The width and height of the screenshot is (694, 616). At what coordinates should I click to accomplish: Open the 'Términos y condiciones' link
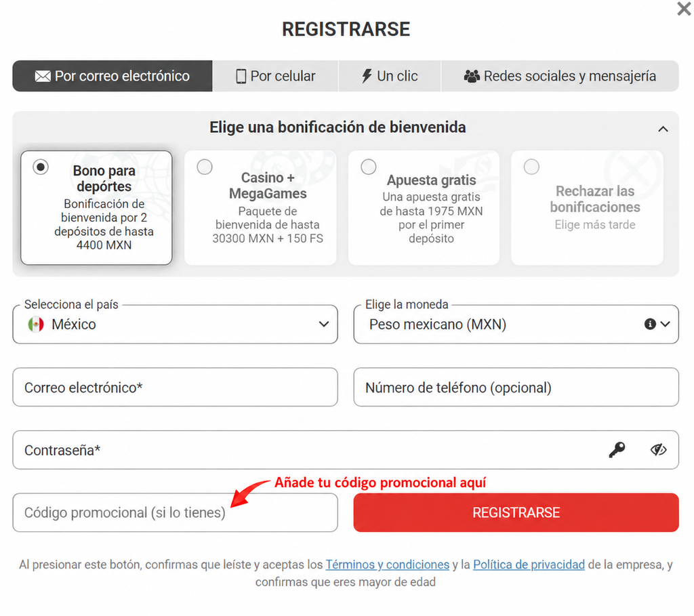387,564
